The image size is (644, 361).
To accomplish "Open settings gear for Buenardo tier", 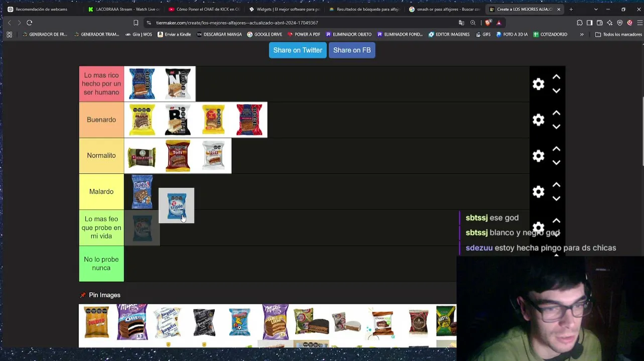I will pos(538,120).
